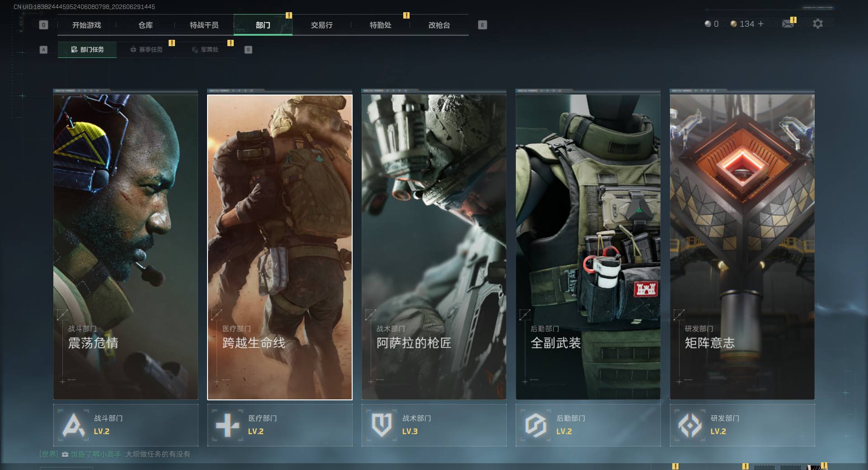Click the 研发部门 diamond emblem icon

pos(690,425)
